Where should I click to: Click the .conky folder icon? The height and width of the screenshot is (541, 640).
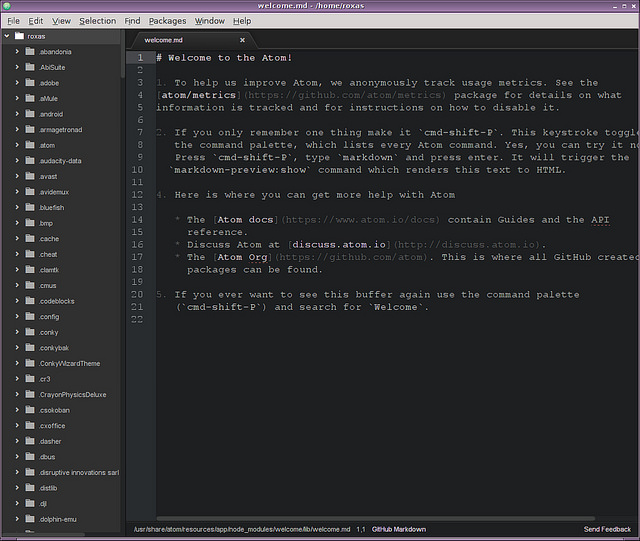point(30,332)
